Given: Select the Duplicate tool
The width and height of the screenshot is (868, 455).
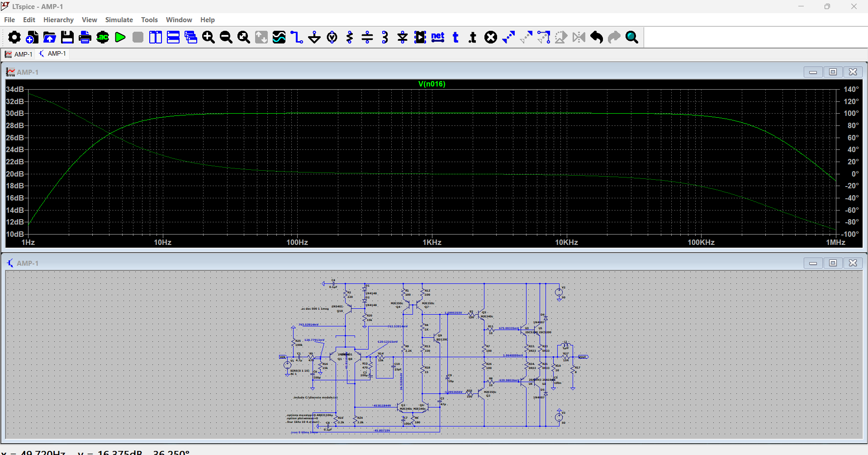Looking at the screenshot, I should (508, 37).
